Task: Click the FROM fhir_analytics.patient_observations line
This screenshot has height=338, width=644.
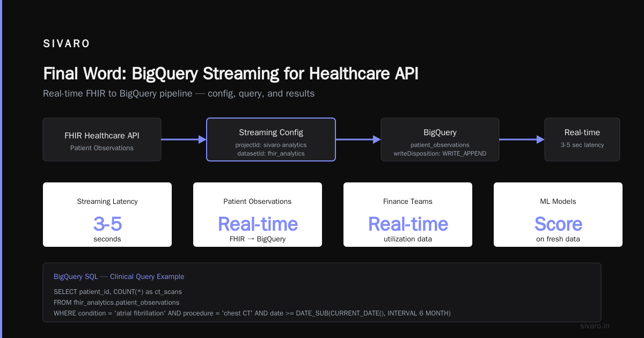Action: click(116, 303)
